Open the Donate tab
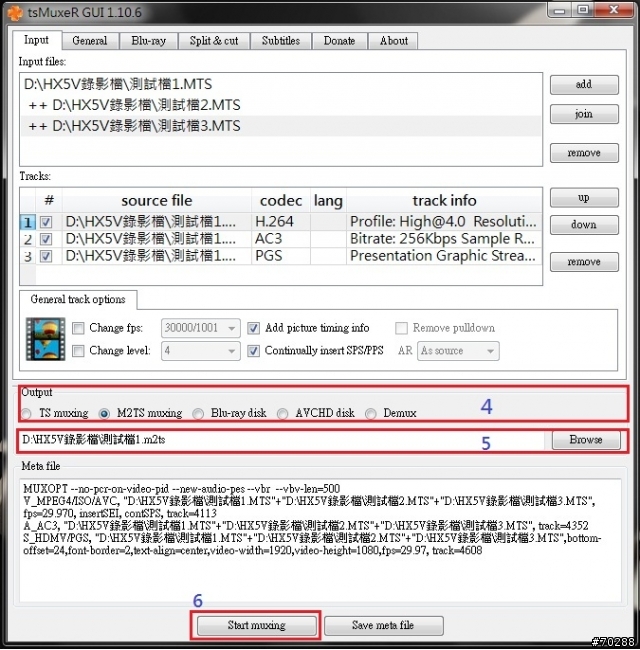The width and height of the screenshot is (640, 650). coord(339,41)
